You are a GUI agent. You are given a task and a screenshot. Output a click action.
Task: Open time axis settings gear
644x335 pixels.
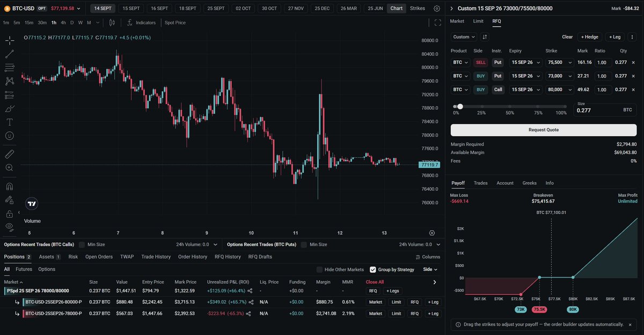coord(432,233)
